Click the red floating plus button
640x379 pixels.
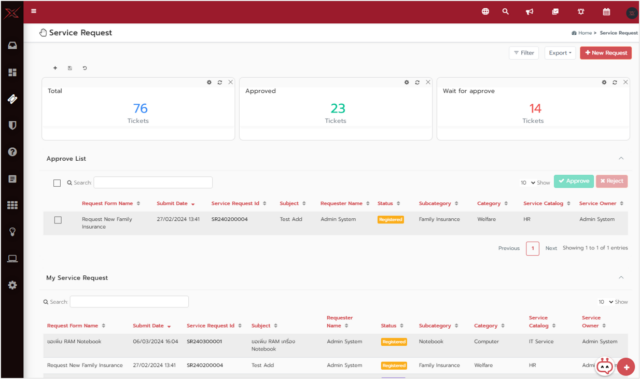[626, 367]
